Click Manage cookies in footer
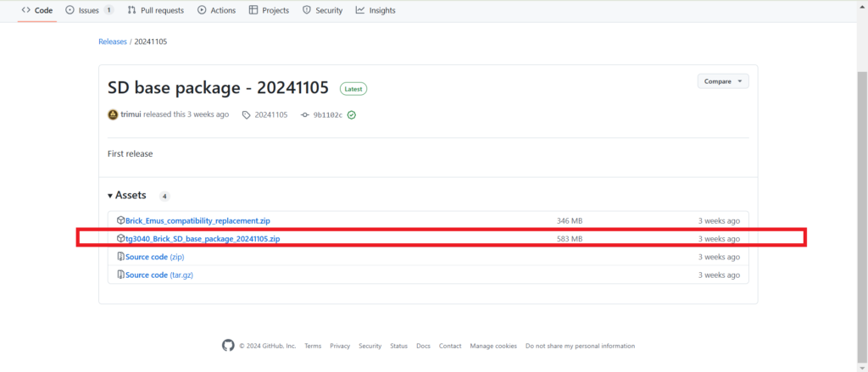This screenshot has width=868, height=372. [x=493, y=346]
